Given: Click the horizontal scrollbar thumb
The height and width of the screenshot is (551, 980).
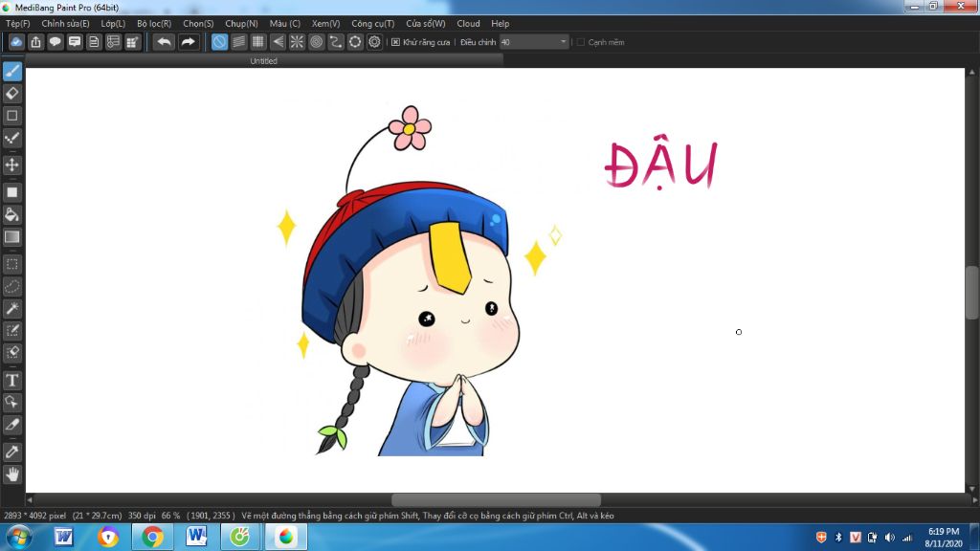Looking at the screenshot, I should (x=496, y=500).
